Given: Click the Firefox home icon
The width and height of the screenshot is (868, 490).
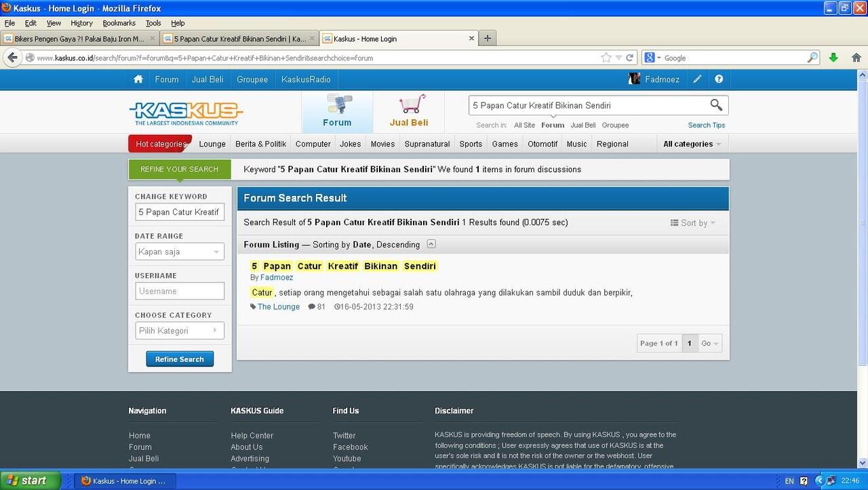Looking at the screenshot, I should [856, 58].
